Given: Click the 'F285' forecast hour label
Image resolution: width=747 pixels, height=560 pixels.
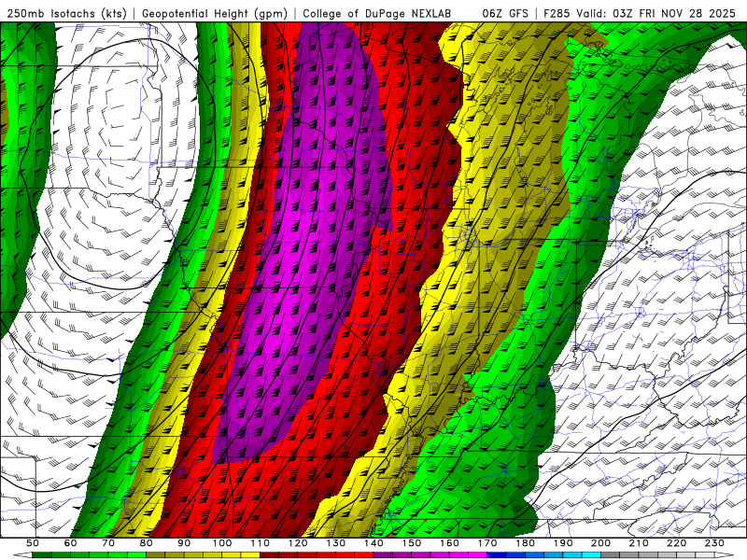Looking at the screenshot, I should (x=557, y=13).
